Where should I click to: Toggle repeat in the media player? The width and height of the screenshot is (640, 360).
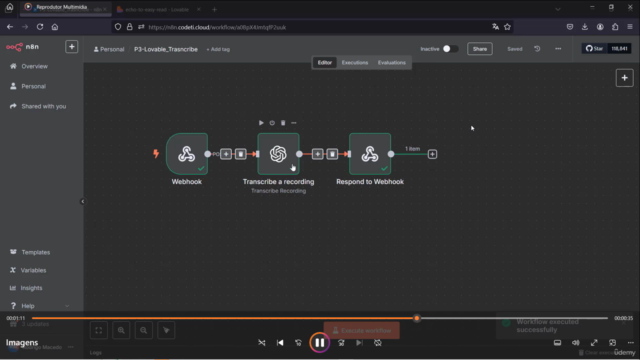click(x=378, y=343)
